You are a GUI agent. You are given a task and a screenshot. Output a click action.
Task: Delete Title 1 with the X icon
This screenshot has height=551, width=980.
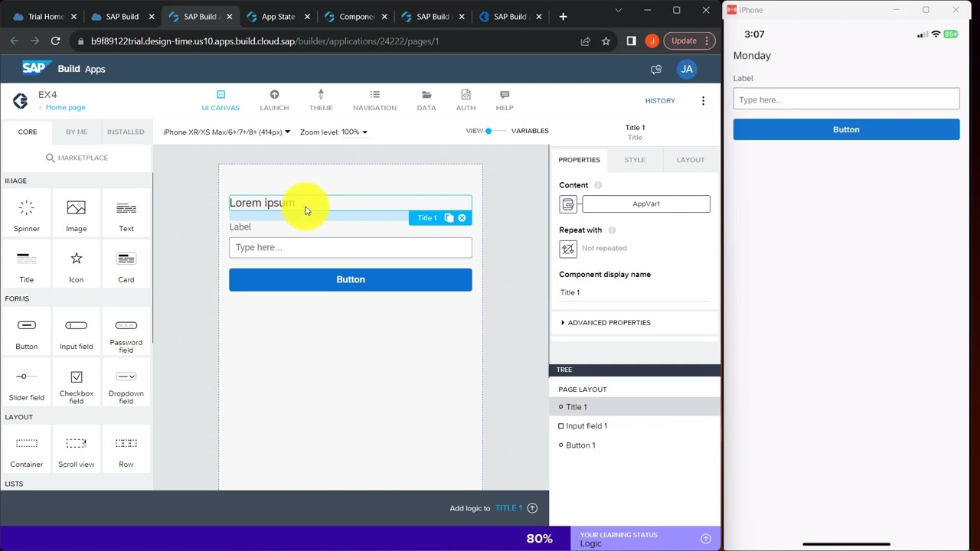(462, 218)
